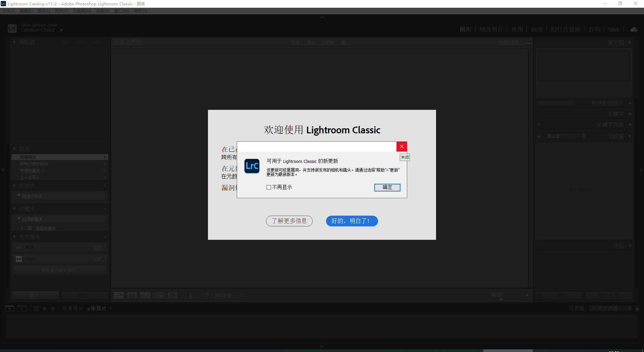Check the 不再显示 checkbox
Viewport: 644px width, 352px height.
coord(269,187)
